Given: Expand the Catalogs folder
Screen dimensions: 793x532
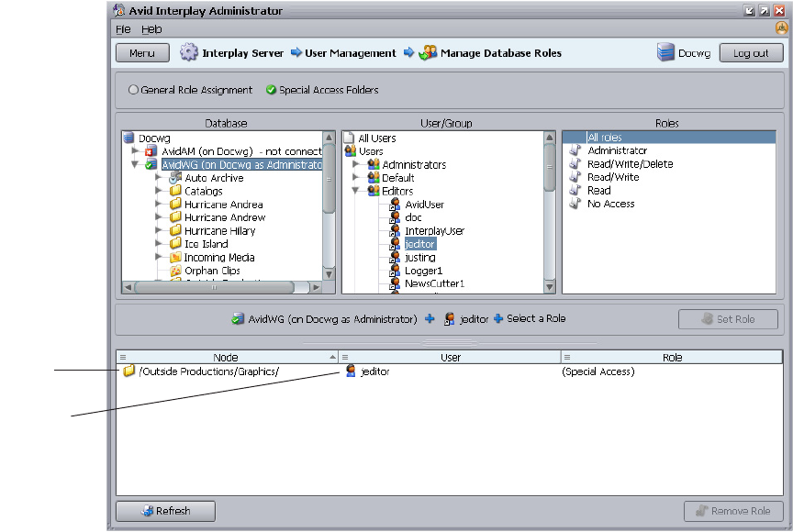Looking at the screenshot, I should pos(158,191).
